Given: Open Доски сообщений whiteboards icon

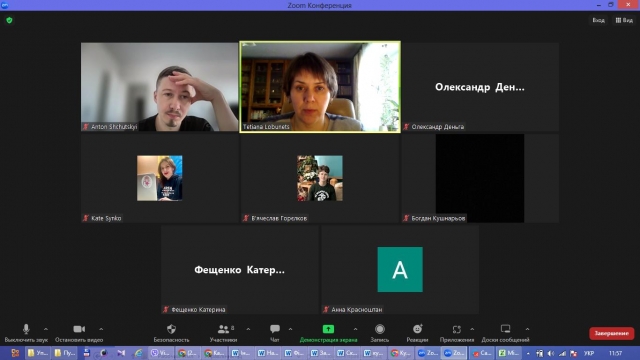Looking at the screenshot, I should (x=505, y=329).
